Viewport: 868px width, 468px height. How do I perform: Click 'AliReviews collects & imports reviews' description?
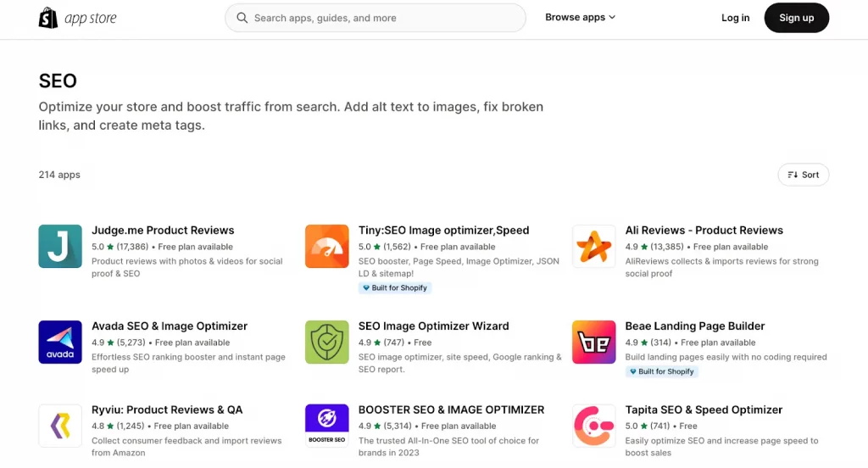point(721,268)
